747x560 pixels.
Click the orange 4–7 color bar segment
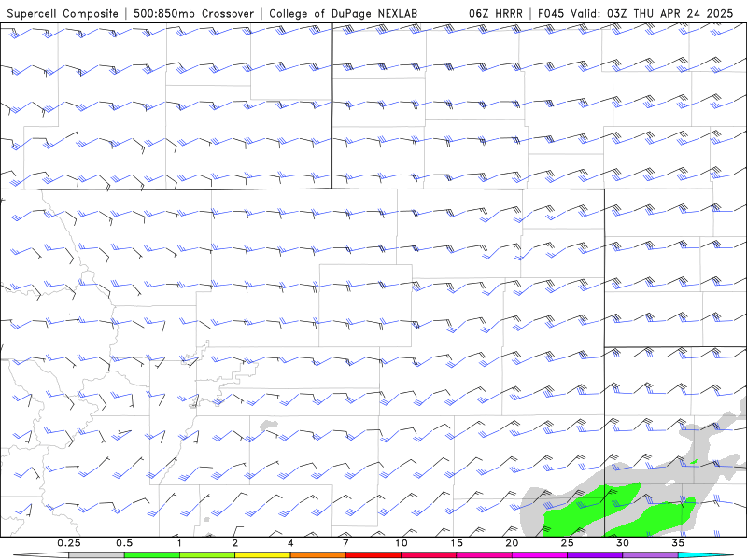pos(317,555)
